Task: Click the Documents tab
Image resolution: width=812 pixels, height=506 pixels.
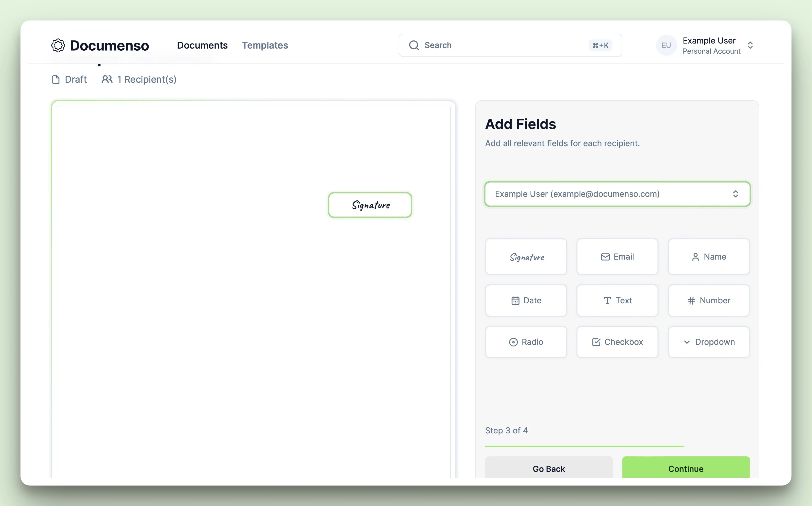Action: coord(202,45)
